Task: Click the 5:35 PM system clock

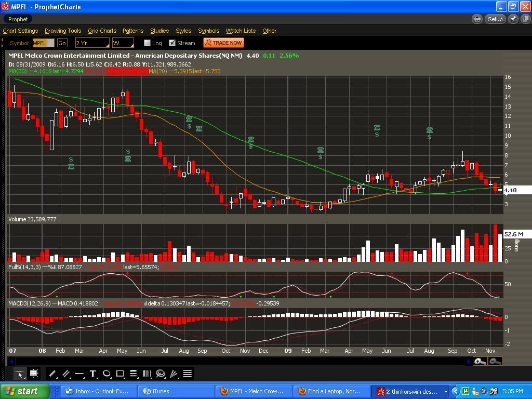Action: pos(513,391)
